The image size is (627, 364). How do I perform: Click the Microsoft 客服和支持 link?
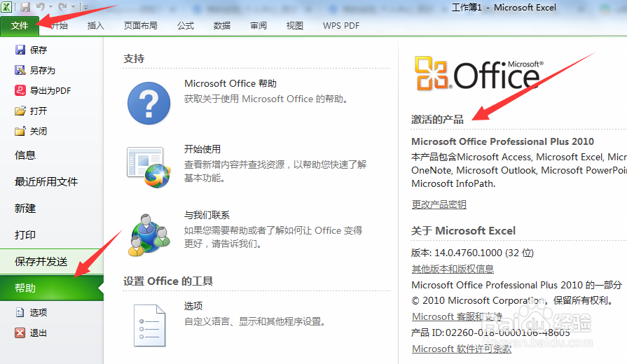457,316
